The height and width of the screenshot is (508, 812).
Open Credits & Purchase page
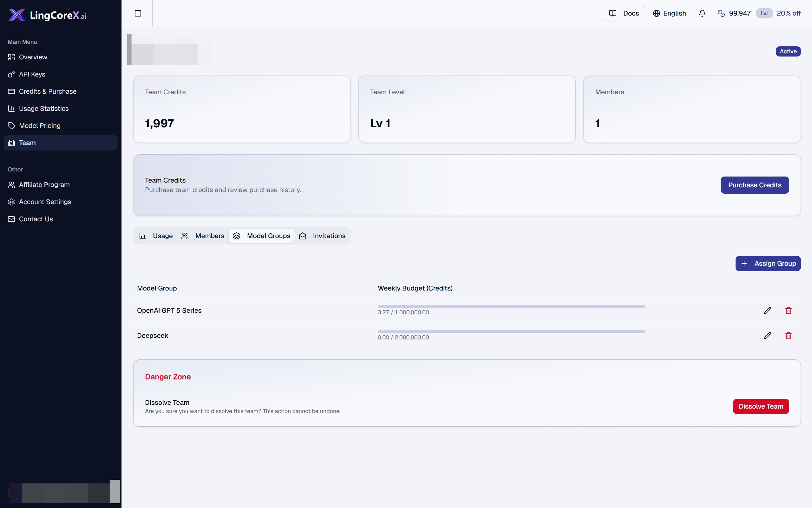click(x=61, y=91)
